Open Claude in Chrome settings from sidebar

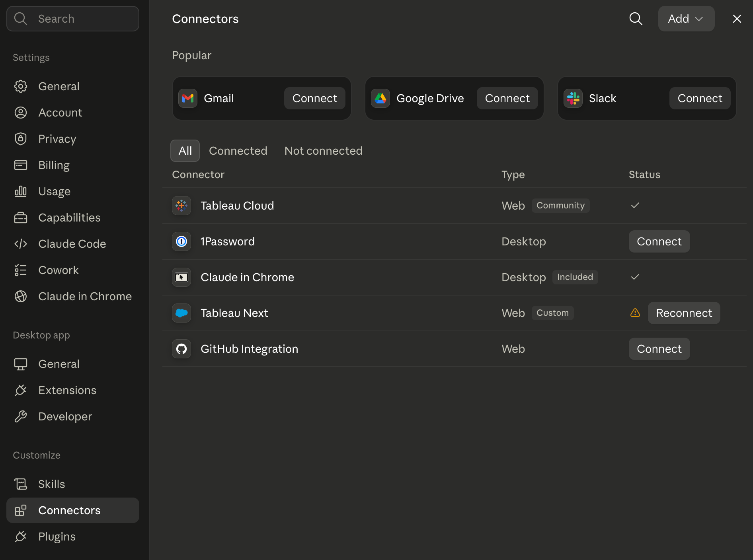(x=73, y=296)
